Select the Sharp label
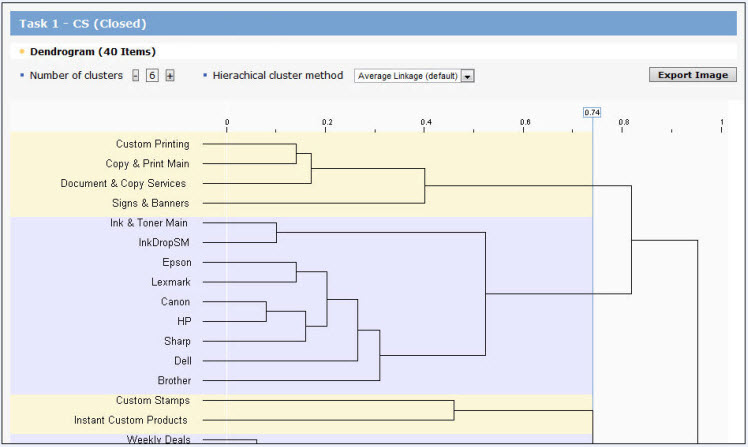 (177, 341)
